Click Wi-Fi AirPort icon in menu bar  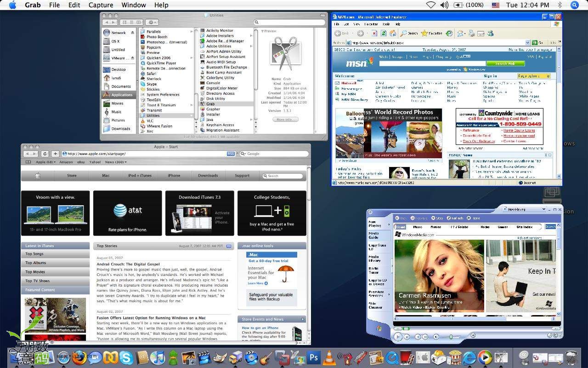click(430, 5)
